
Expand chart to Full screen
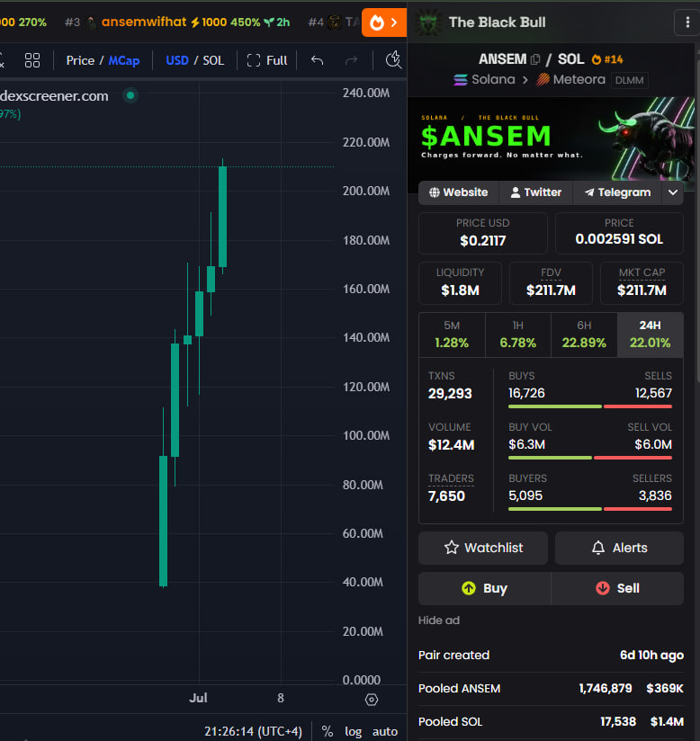(267, 60)
